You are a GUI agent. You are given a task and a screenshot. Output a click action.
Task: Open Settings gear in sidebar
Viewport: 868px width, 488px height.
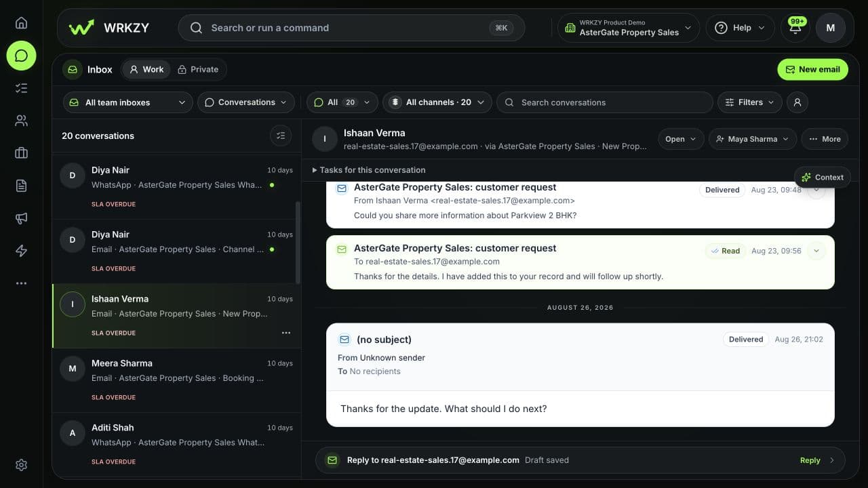[x=21, y=465]
